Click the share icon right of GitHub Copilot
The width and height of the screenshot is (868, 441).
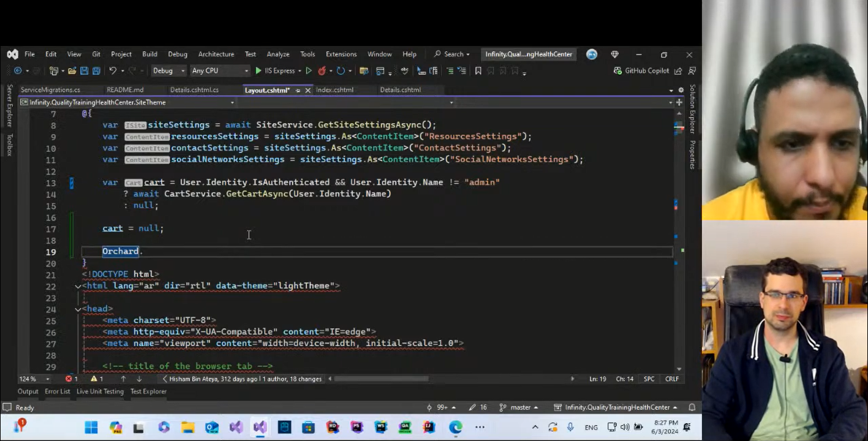pyautogui.click(x=678, y=71)
